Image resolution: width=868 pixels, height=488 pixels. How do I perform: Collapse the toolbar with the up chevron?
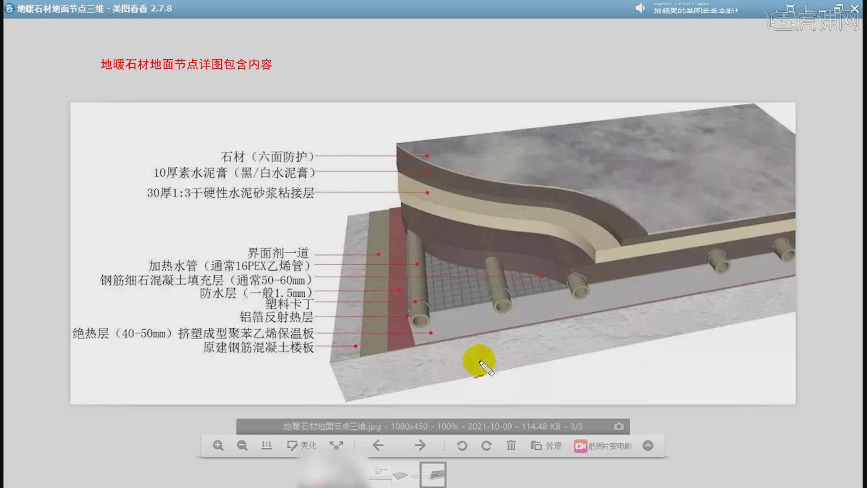point(648,446)
